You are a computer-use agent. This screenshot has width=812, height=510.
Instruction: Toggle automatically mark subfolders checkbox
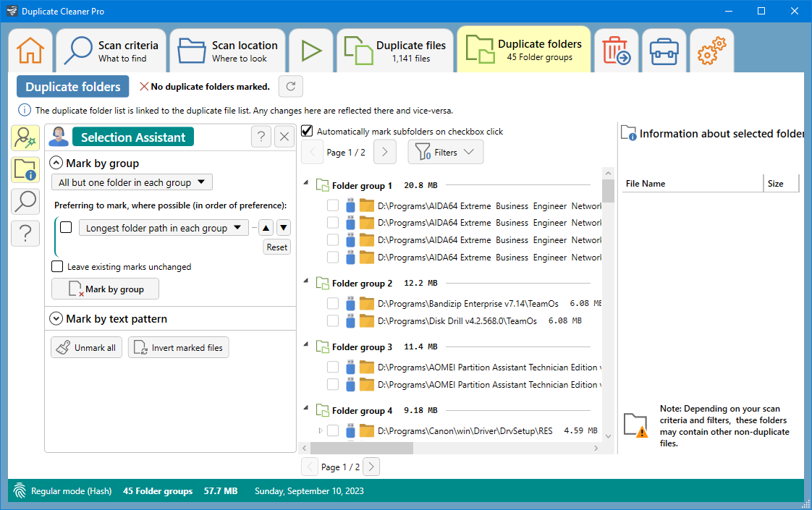307,131
